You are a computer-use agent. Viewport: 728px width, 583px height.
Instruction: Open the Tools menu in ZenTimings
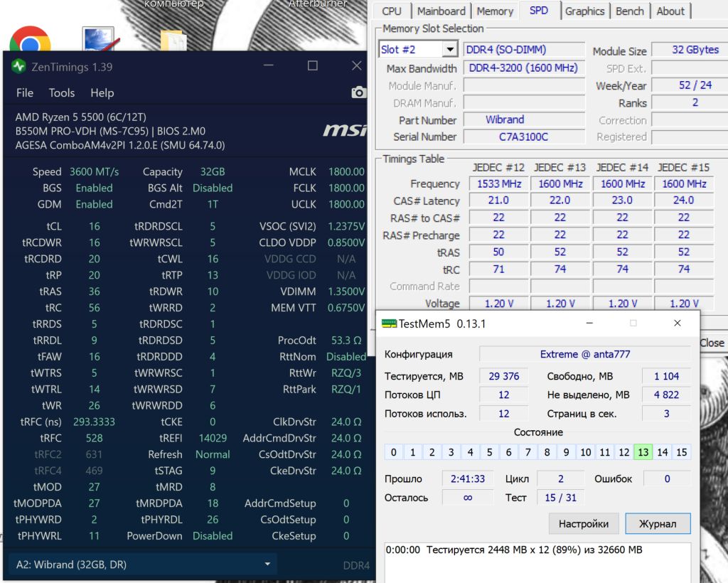point(62,93)
